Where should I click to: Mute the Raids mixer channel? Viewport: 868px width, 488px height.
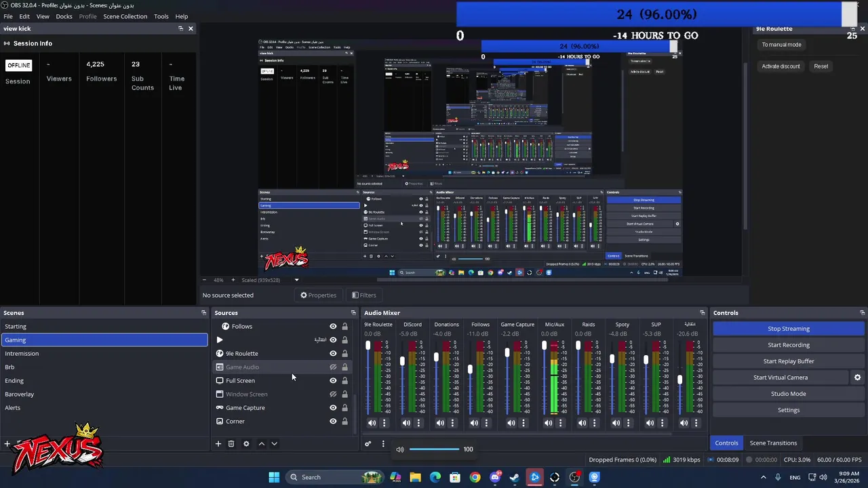tap(583, 423)
